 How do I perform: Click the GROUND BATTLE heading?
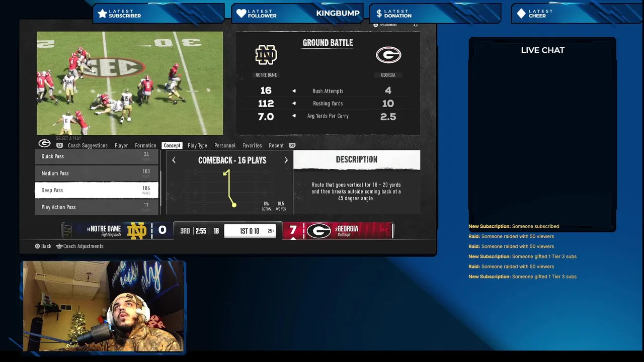[x=328, y=43]
